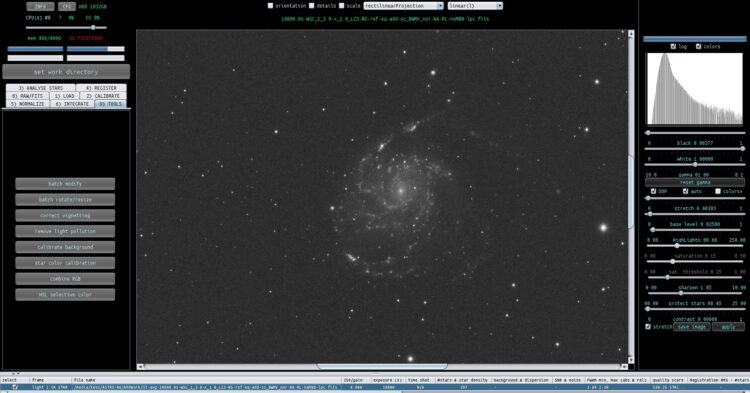
Task: Click the image viewer scroll-down arrow
Action: [631, 360]
